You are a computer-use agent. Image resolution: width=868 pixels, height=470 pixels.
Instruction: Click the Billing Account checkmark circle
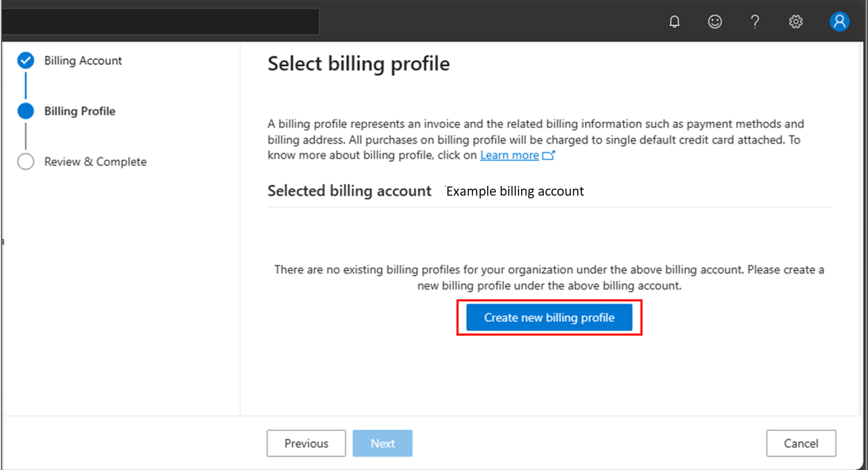[x=26, y=60]
